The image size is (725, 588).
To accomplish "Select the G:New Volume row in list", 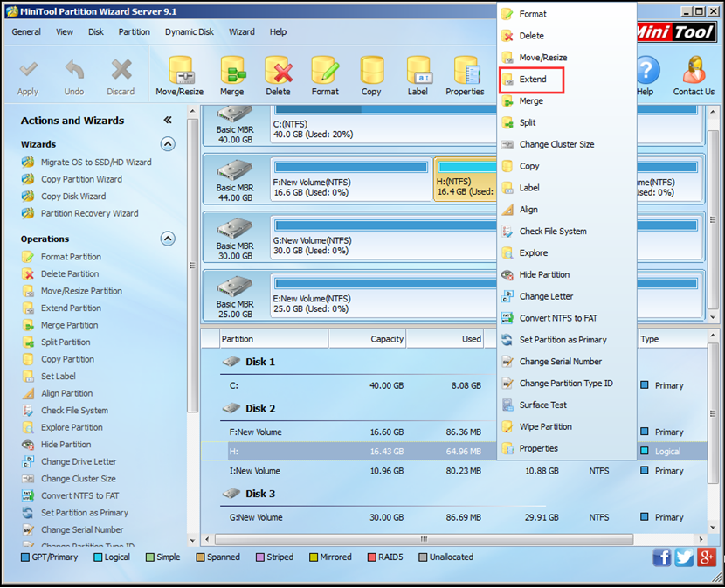I will tap(454, 518).
